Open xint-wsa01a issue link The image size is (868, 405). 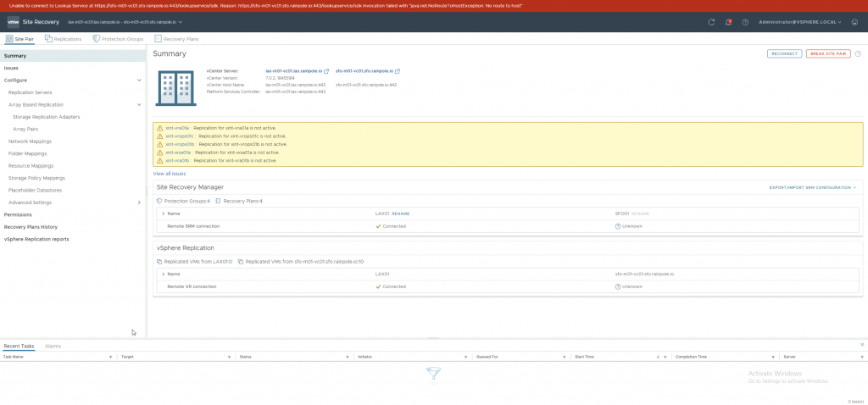[x=178, y=153]
